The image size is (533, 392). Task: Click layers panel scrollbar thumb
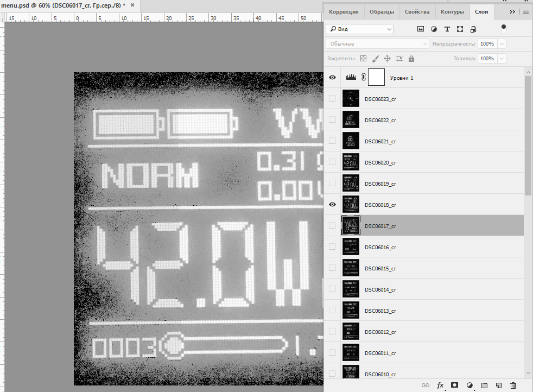tap(528, 135)
